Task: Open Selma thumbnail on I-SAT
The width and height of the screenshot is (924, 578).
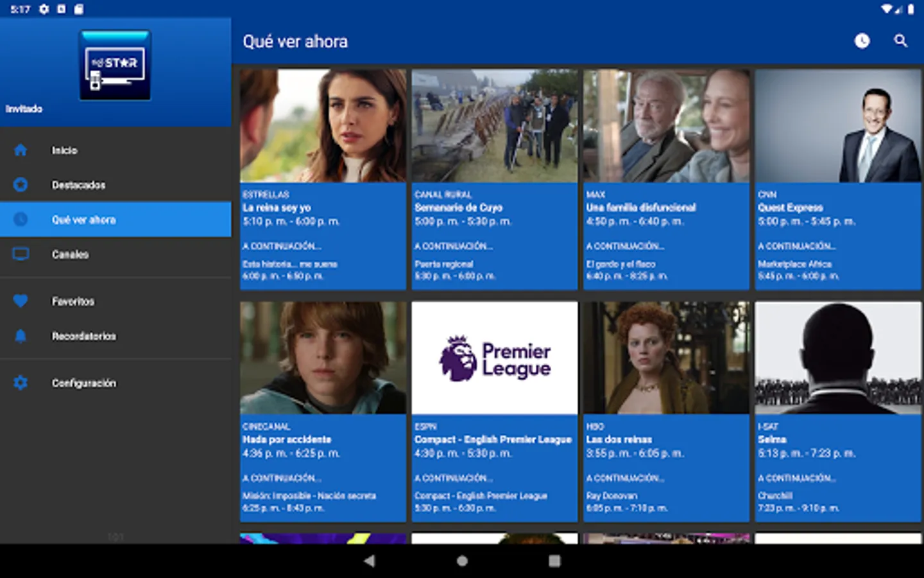Action: point(838,358)
